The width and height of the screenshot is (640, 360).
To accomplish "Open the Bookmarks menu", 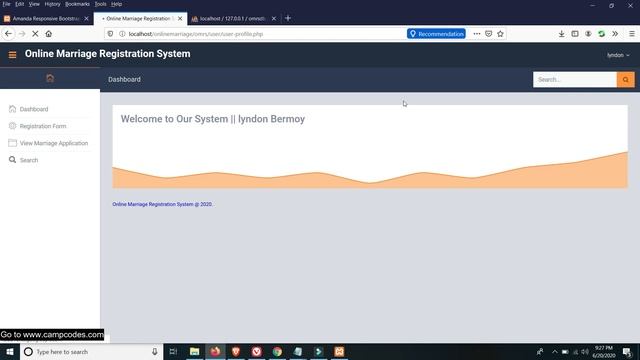I will 77,4.
